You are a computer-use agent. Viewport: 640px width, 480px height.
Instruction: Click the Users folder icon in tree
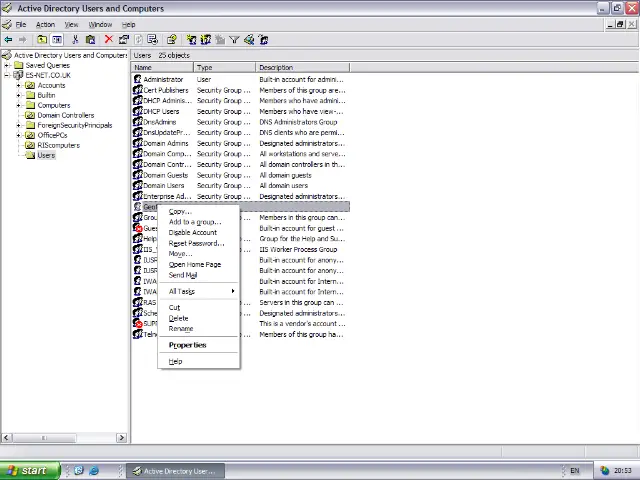tap(31, 155)
